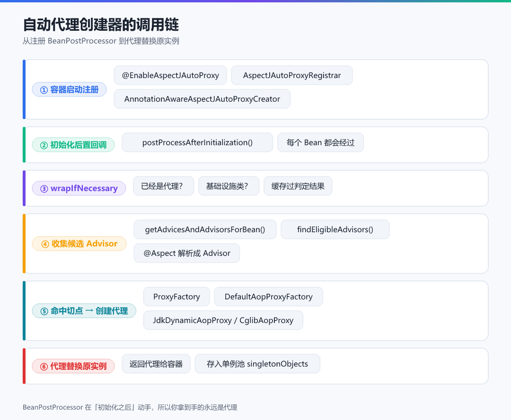This screenshot has width=511, height=420.
Task: Click the footer note about BeanPostProcessor
Action: pos(130,407)
